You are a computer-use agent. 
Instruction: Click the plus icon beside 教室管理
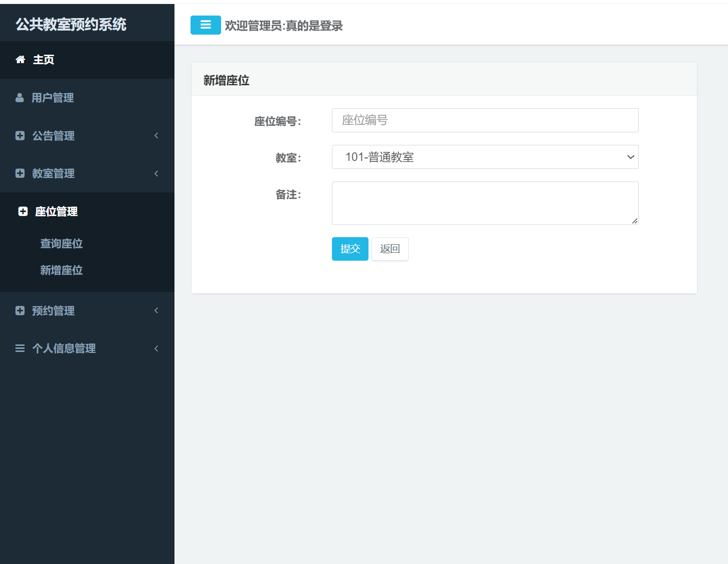(20, 173)
